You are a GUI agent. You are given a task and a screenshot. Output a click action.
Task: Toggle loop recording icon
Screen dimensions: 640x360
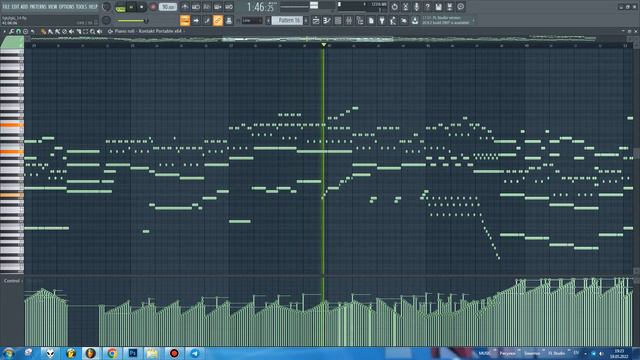tap(229, 7)
